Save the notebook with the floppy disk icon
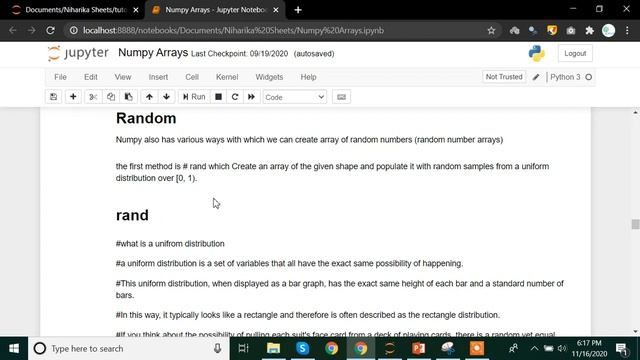Screen dimensions: 640x360 click(x=53, y=97)
